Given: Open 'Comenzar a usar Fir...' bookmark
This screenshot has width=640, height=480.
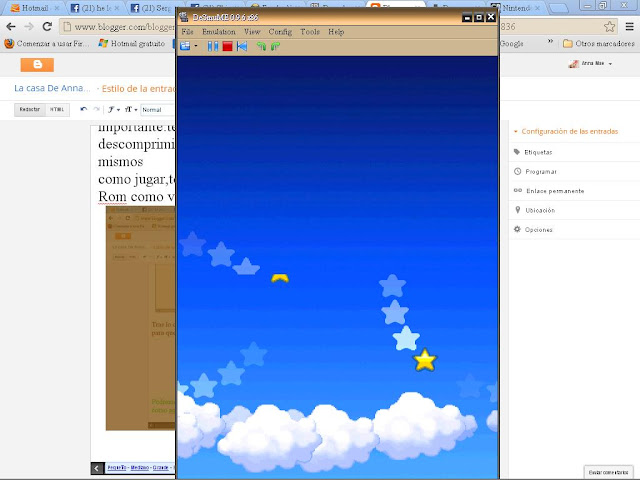Looking at the screenshot, I should (x=47, y=43).
